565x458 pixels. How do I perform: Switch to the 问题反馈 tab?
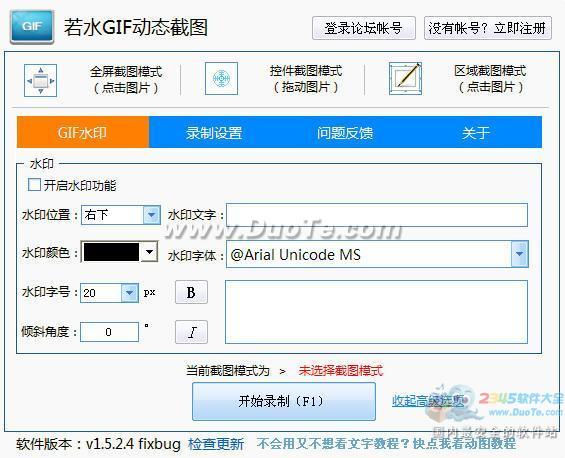click(345, 133)
